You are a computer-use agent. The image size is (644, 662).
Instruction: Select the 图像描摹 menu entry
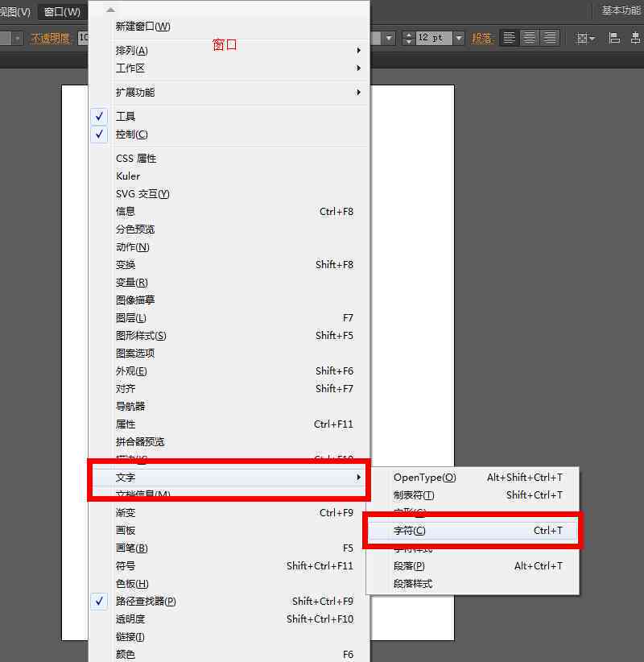pos(229,300)
